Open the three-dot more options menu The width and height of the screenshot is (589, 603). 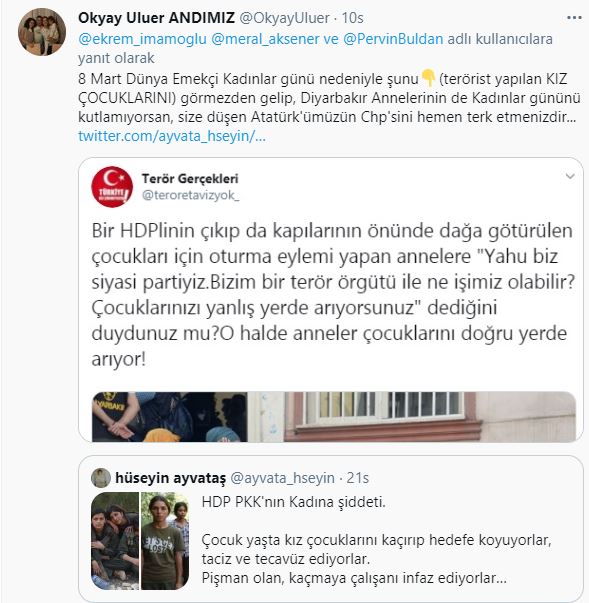(574, 18)
